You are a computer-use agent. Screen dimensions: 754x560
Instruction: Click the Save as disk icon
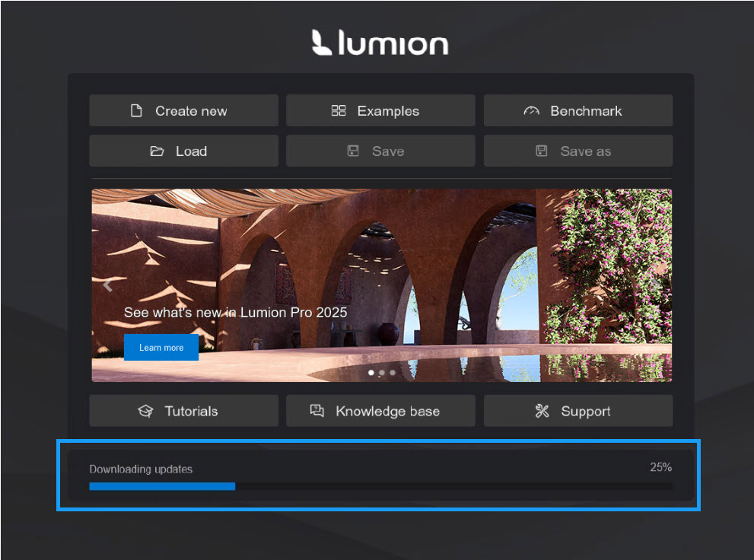(x=542, y=151)
